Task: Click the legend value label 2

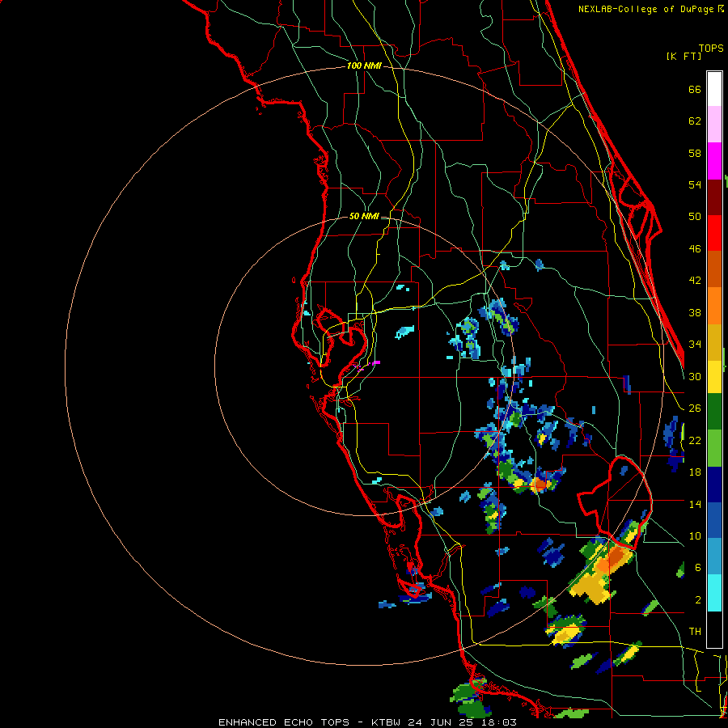Action: tap(698, 600)
